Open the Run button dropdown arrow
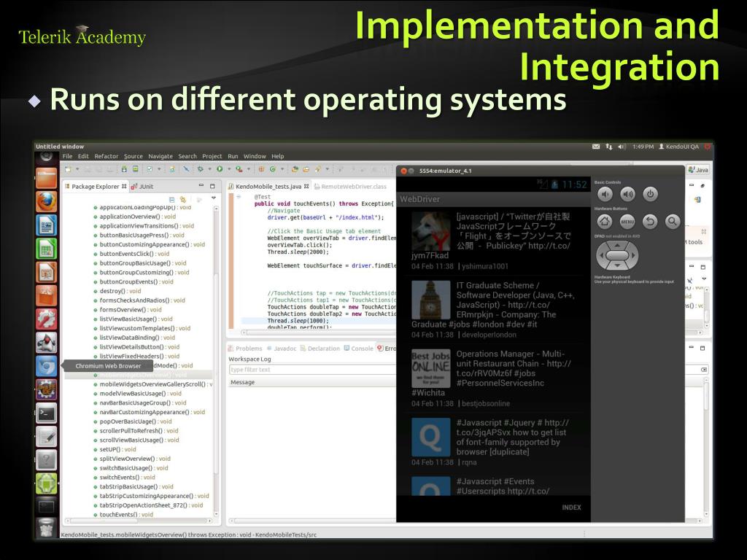Viewport: 747px width, 560px height. 228,169
